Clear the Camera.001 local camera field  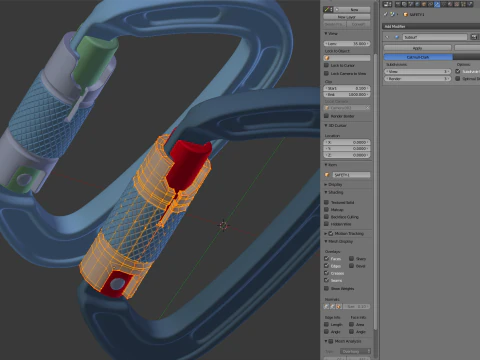[367, 108]
